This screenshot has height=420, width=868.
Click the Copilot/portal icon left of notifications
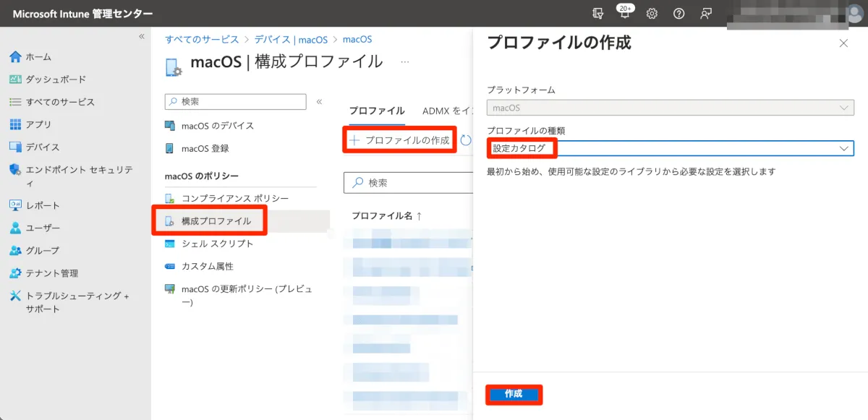click(x=597, y=14)
